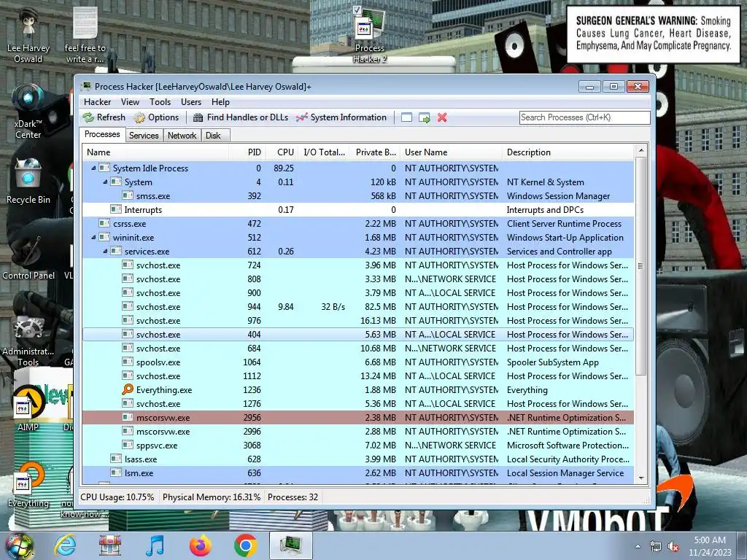
Task: Open the music note taskbar icon
Action: (155, 545)
